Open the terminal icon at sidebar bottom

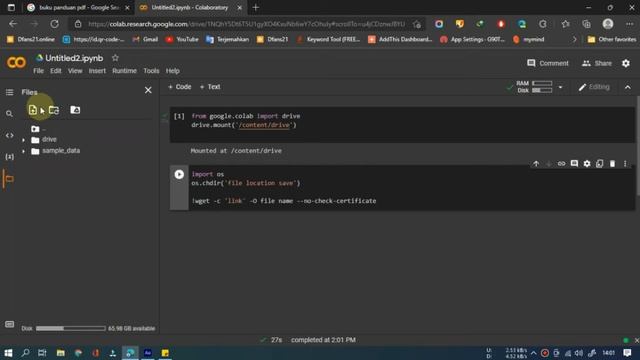[9, 324]
